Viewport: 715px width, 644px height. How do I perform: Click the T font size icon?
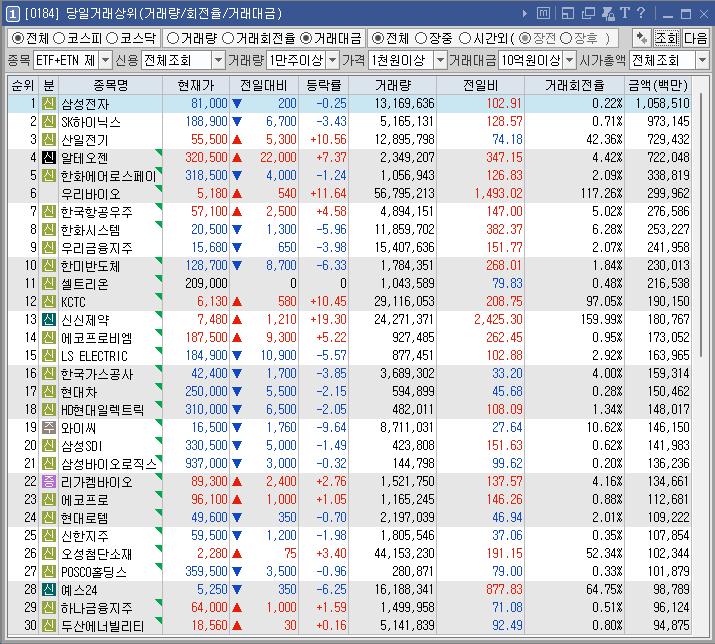[625, 13]
